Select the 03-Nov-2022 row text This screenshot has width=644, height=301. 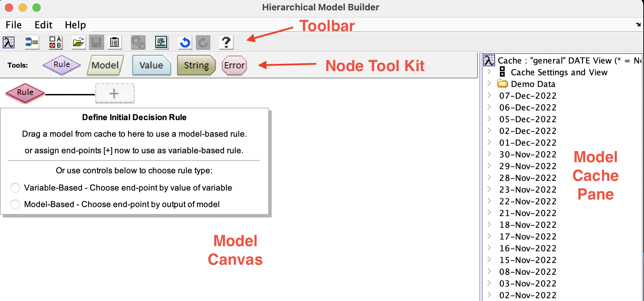click(528, 283)
